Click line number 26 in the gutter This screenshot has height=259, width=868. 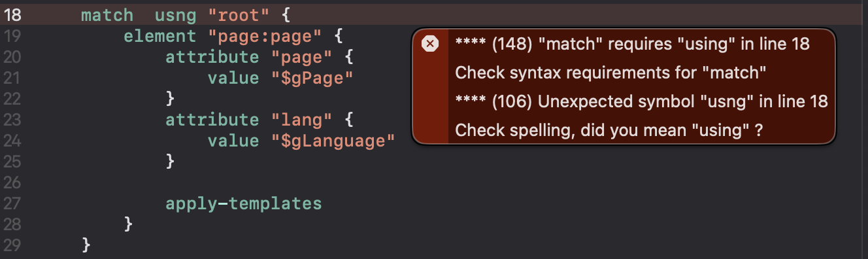point(13,182)
